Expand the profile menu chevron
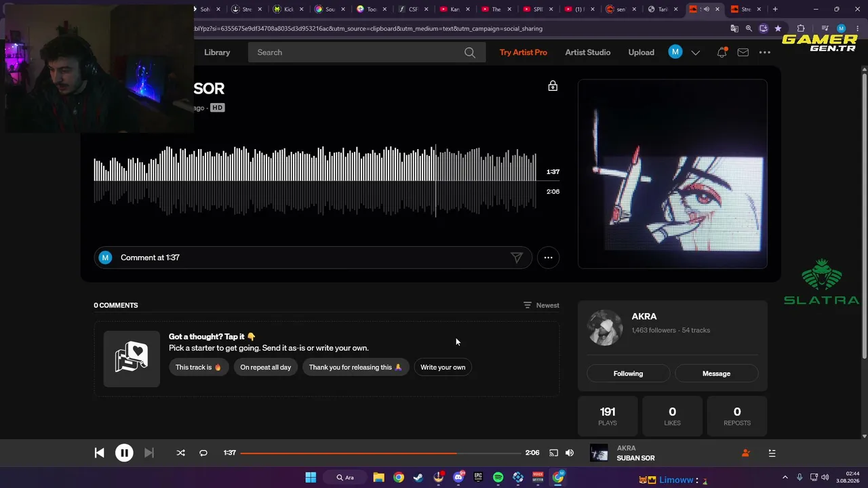 point(696,52)
